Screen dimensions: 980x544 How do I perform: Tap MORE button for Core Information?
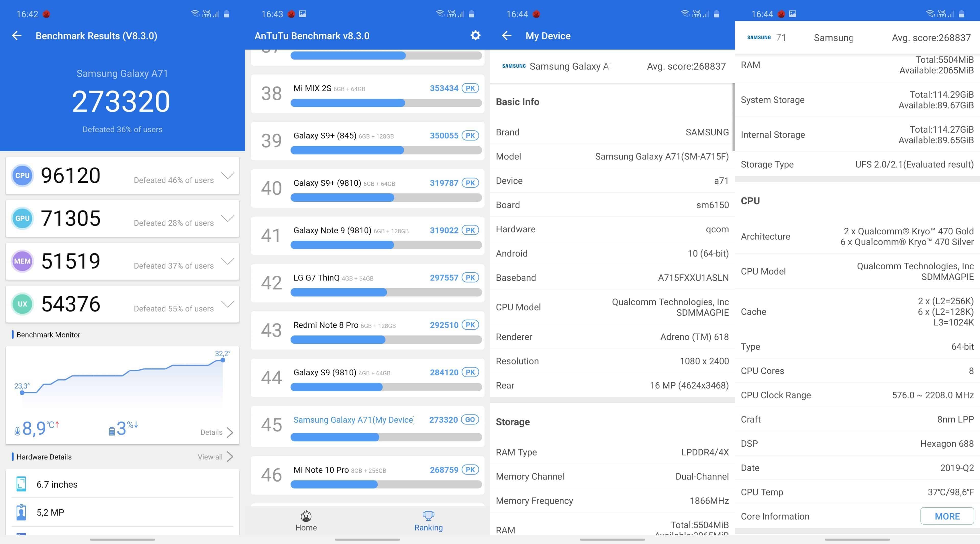click(947, 516)
